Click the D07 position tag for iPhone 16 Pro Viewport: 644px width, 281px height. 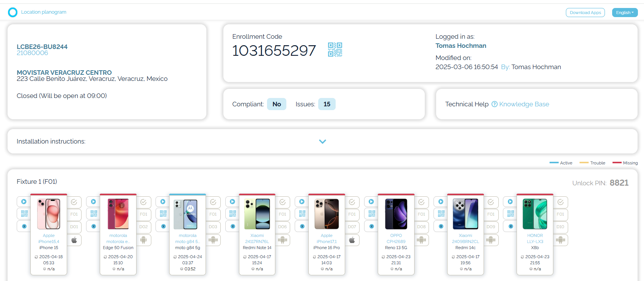pyautogui.click(x=352, y=227)
